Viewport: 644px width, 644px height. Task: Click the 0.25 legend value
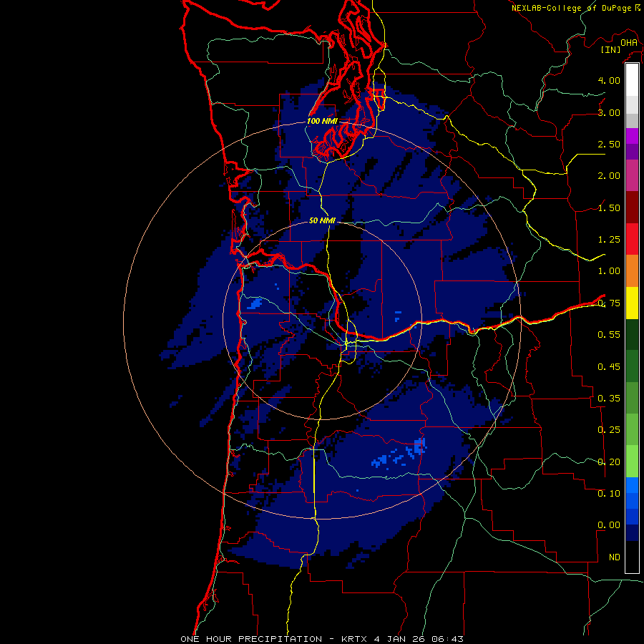tap(609, 430)
